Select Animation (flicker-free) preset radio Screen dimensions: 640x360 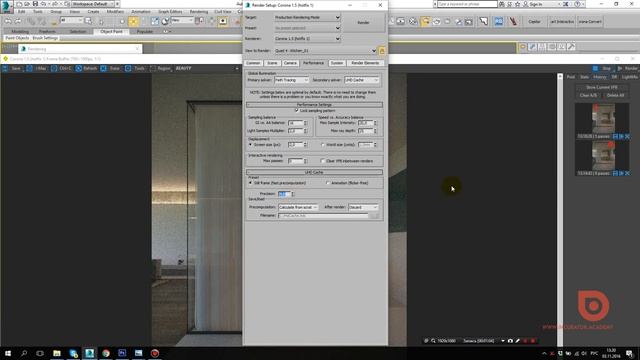pos(328,183)
